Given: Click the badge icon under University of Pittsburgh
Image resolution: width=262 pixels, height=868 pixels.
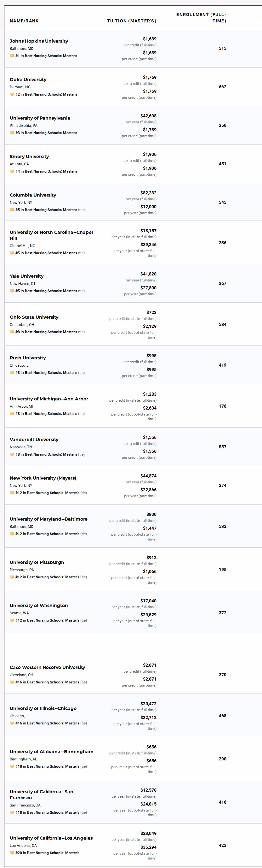Looking at the screenshot, I should point(12,577).
